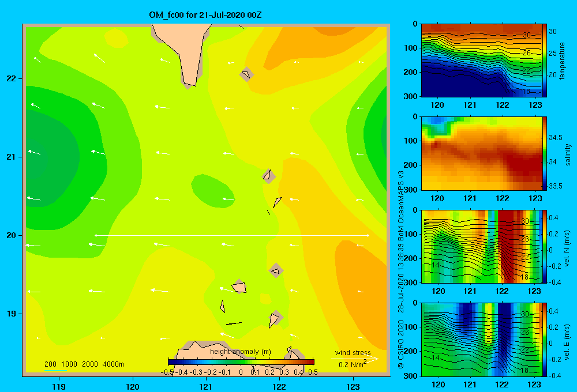Click the vertical 'temperature' axis label
The height and width of the screenshot is (392, 577).
561,61
